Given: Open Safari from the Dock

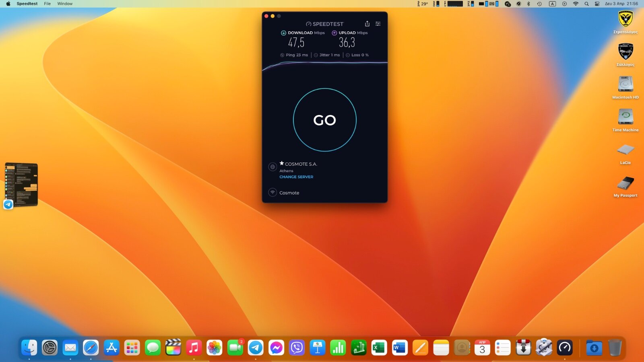Looking at the screenshot, I should coord(91,348).
